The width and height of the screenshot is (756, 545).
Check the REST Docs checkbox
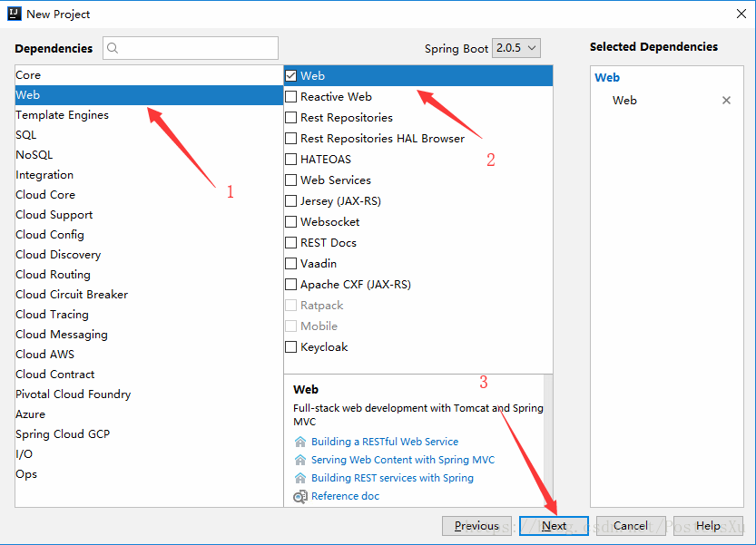[x=290, y=242]
